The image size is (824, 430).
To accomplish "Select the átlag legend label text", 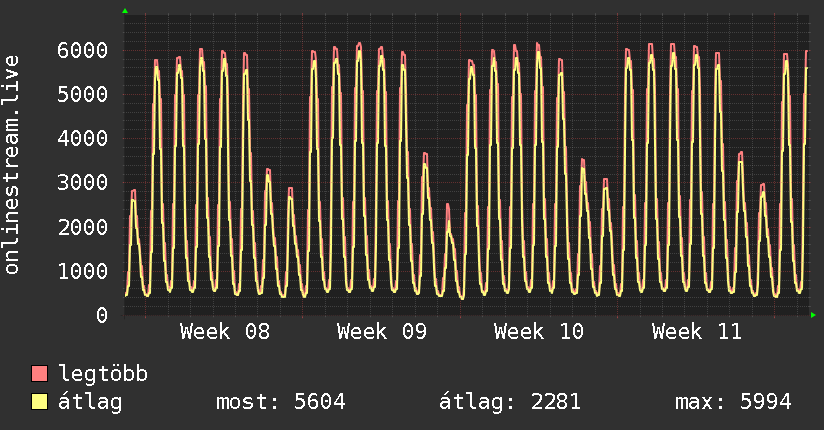I will tap(90, 402).
